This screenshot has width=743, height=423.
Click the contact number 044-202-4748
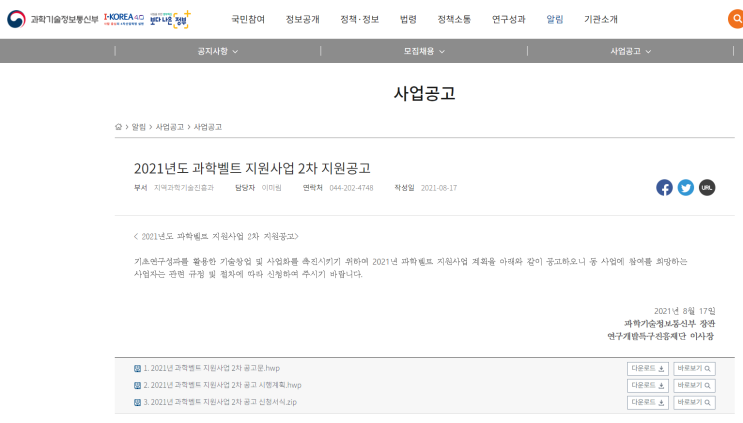(x=351, y=188)
